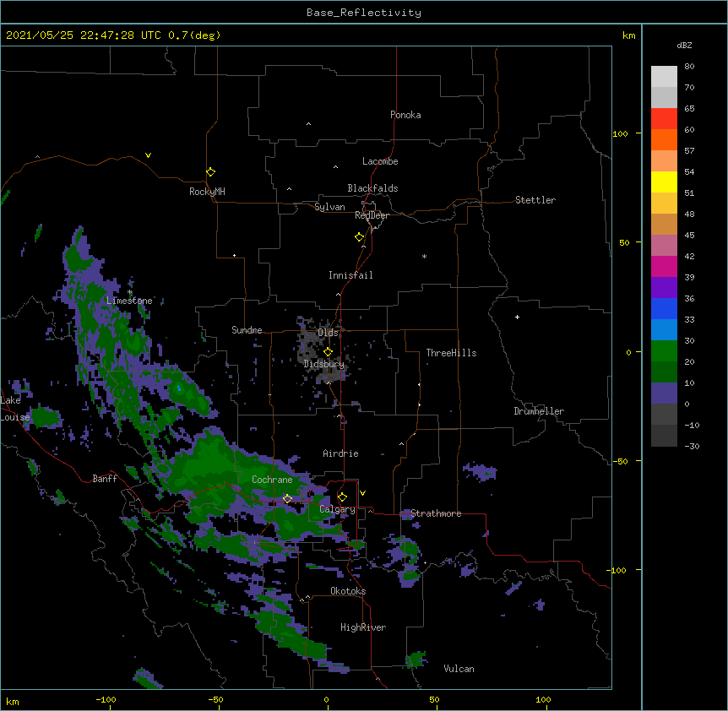Select the orange 57-60 dBZ legend color
The width and height of the screenshot is (728, 711).
664,139
